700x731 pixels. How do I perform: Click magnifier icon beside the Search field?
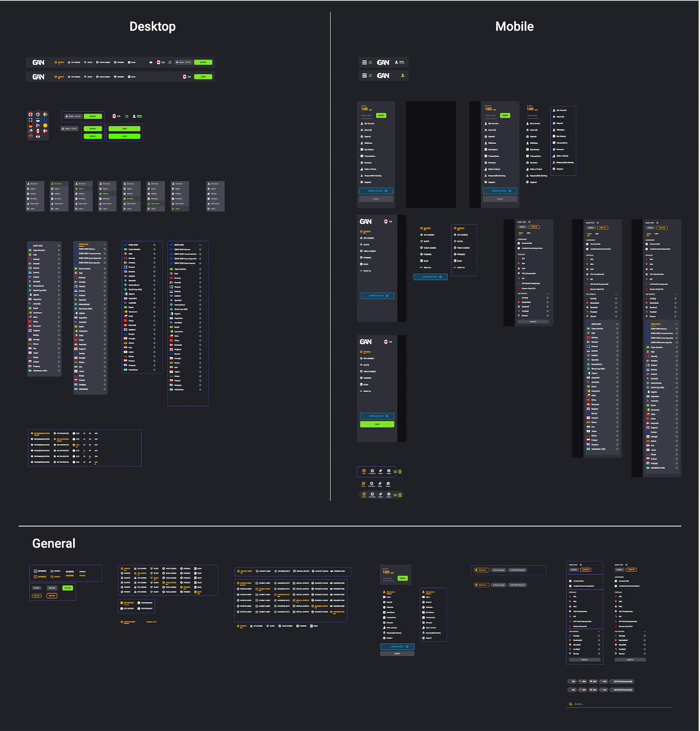pyautogui.click(x=571, y=704)
